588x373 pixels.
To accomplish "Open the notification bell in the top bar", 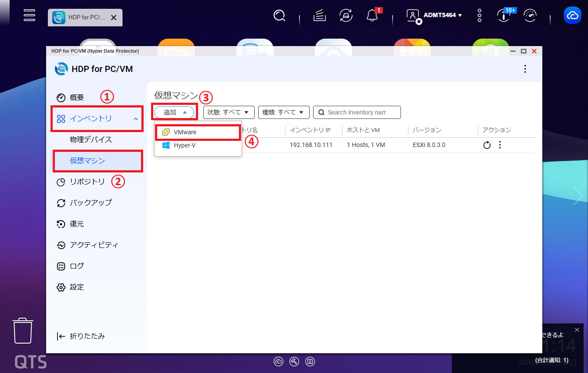I will pos(372,16).
